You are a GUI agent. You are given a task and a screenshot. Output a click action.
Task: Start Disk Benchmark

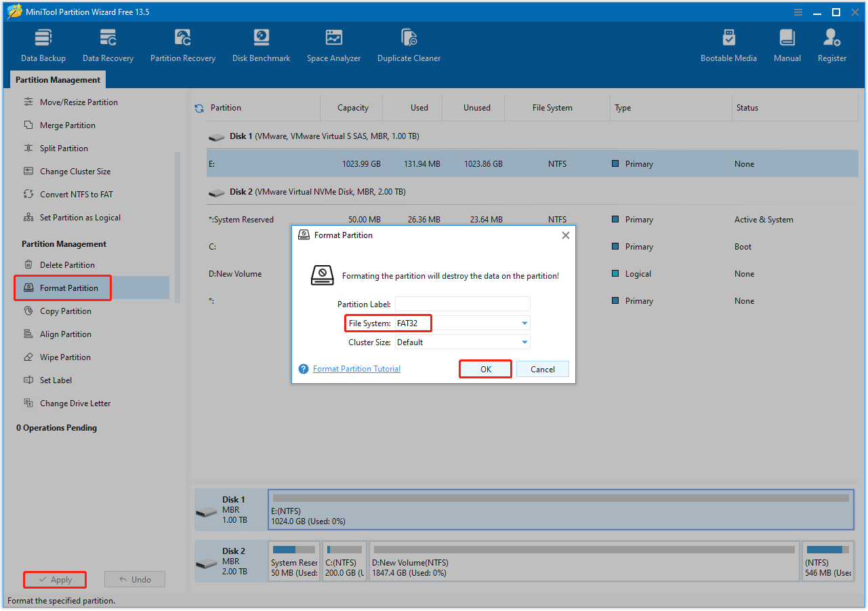coord(261,44)
